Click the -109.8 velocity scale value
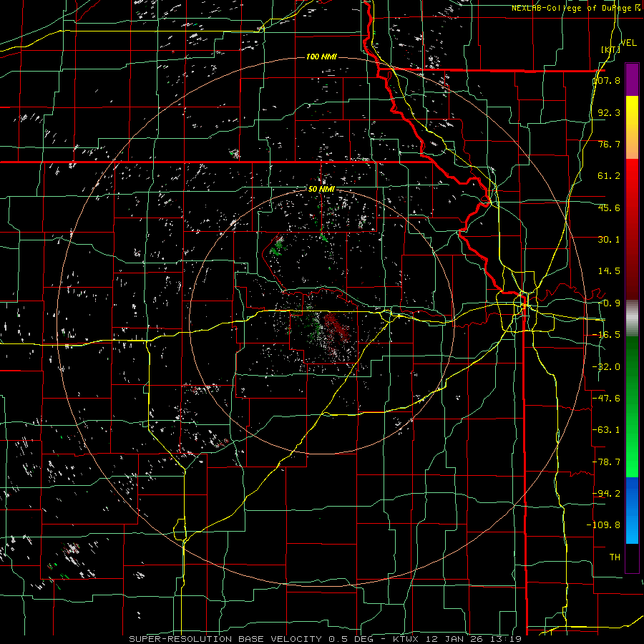 (604, 525)
